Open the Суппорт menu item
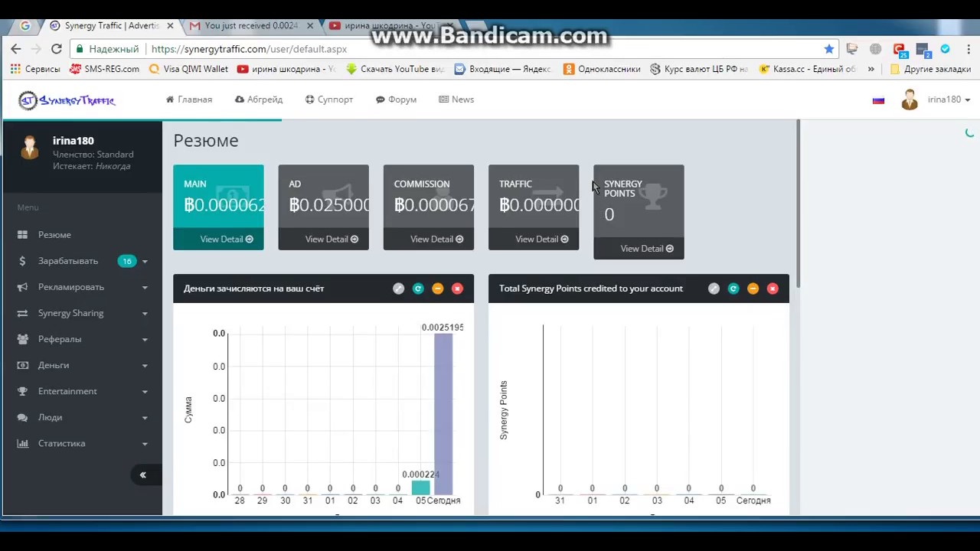 pyautogui.click(x=329, y=99)
